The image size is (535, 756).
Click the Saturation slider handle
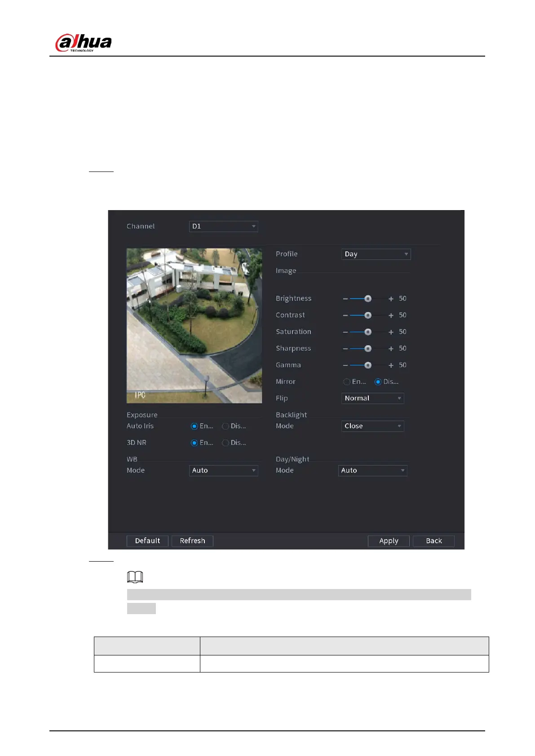click(x=368, y=332)
